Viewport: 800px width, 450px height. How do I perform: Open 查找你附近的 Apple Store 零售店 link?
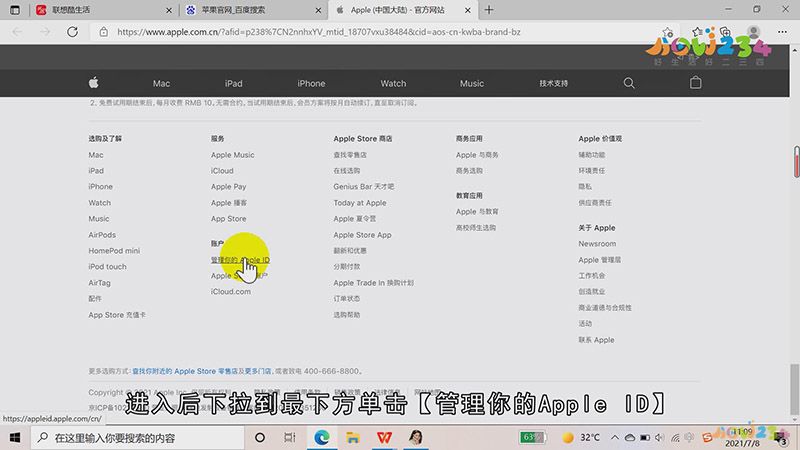click(x=185, y=371)
